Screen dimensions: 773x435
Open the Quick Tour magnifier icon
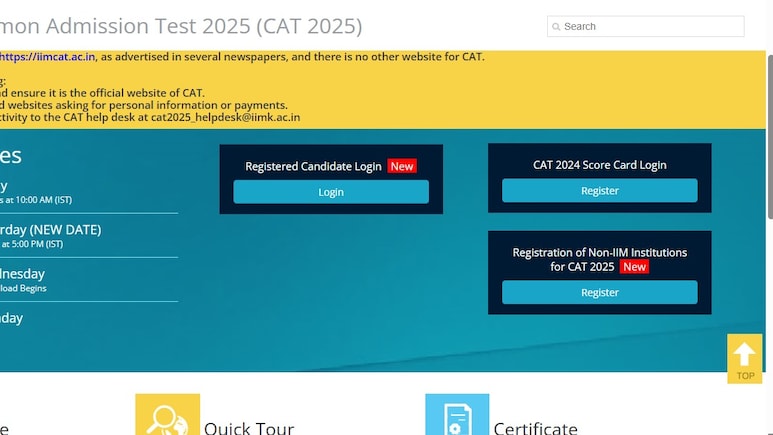pyautogui.click(x=168, y=414)
